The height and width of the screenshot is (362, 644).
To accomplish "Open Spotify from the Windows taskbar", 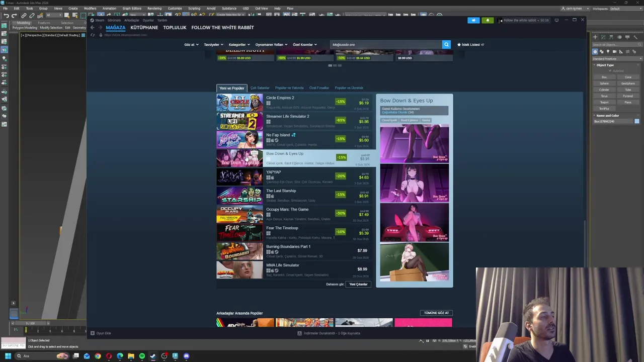I will tap(142, 356).
